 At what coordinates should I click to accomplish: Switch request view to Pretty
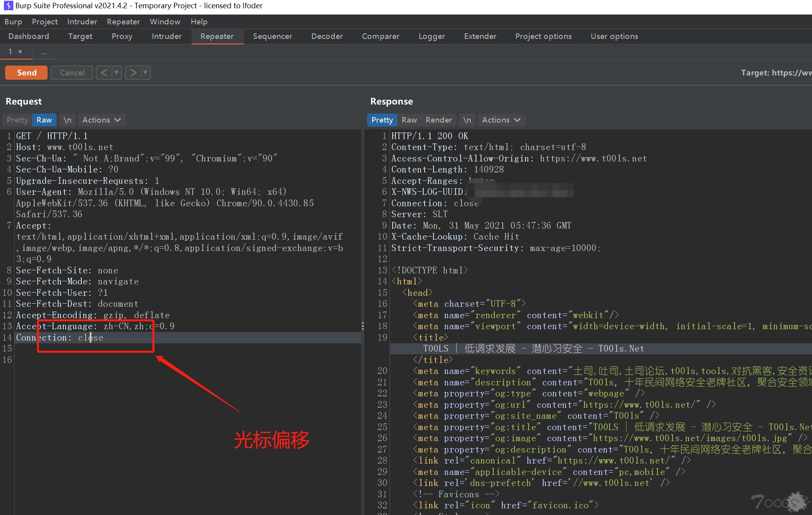(17, 120)
